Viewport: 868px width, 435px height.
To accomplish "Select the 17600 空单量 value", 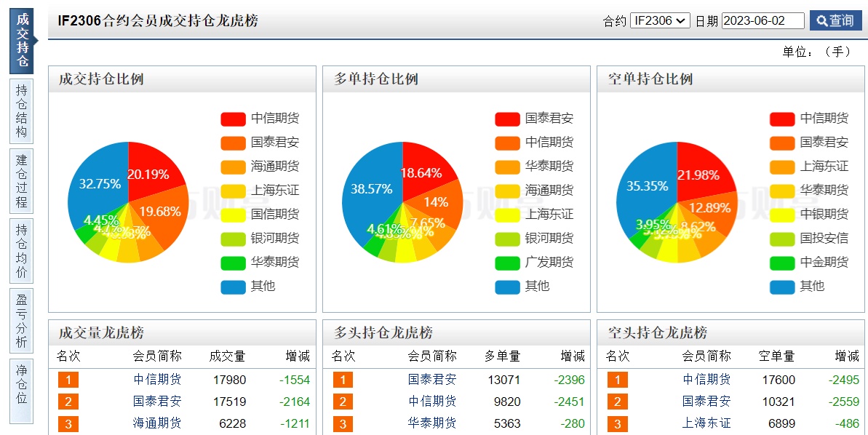I will pyautogui.click(x=779, y=380).
